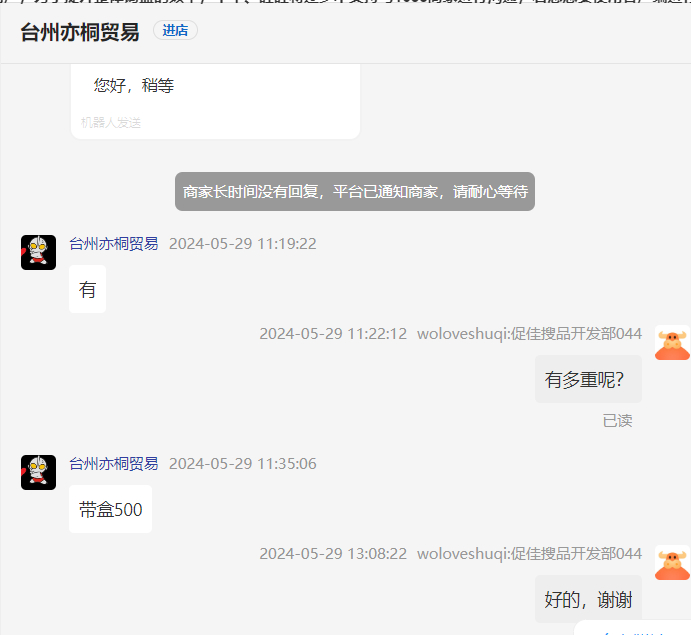Select the timestamp 2024-05-29 11:35:06
This screenshot has width=691, height=635.
coord(242,464)
